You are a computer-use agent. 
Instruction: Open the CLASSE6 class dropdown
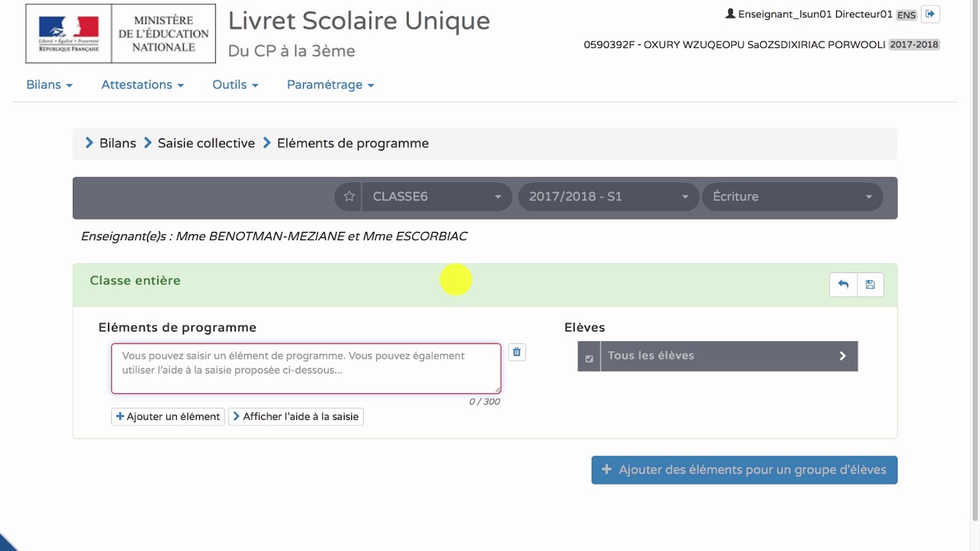(x=436, y=197)
